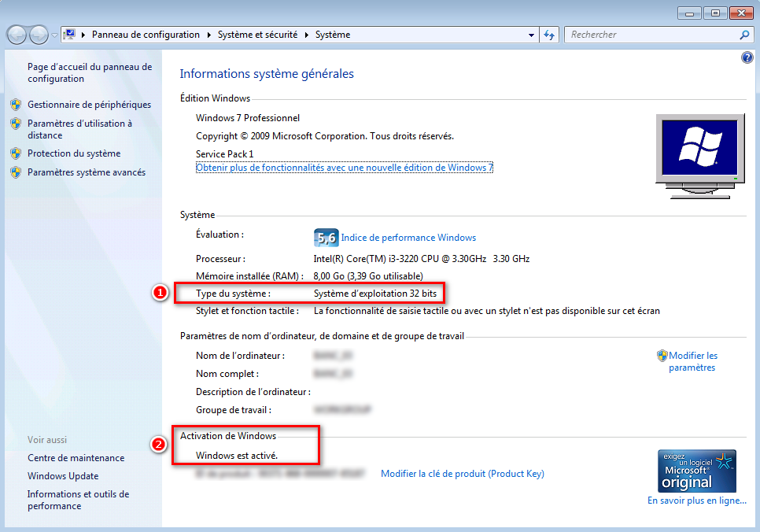Image resolution: width=760 pixels, height=532 pixels.
Task: Click Service Pack 1 text
Action: tap(224, 153)
